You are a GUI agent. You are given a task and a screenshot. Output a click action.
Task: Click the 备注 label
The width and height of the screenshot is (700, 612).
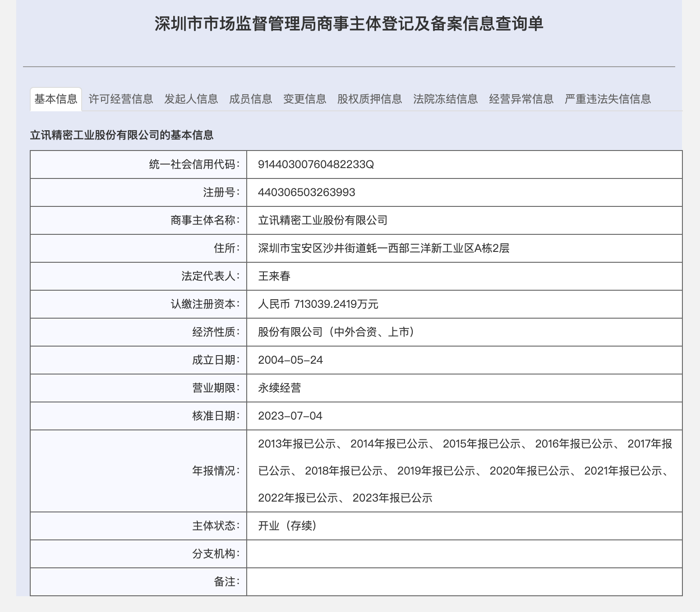(226, 582)
